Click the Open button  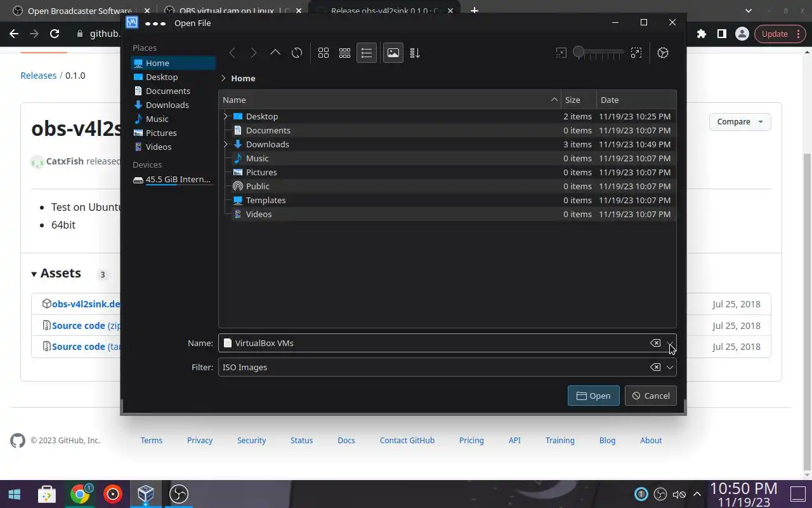[594, 396]
